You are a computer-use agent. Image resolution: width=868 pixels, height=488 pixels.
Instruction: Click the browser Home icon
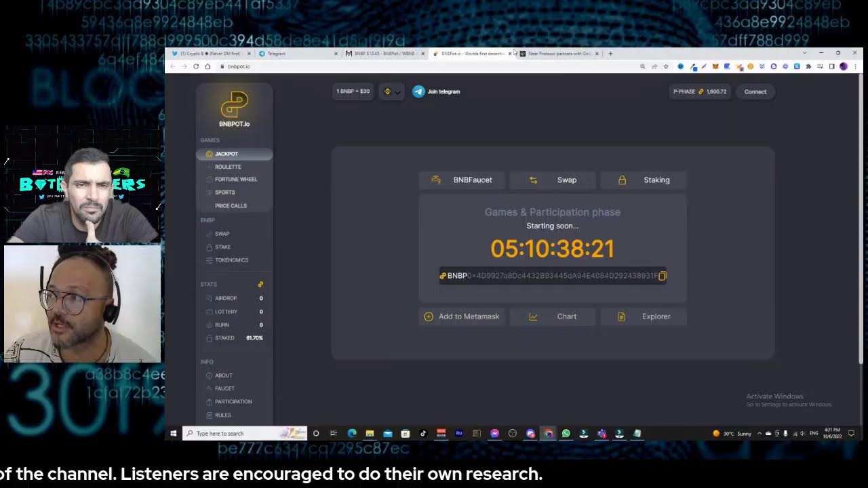pyautogui.click(x=208, y=66)
